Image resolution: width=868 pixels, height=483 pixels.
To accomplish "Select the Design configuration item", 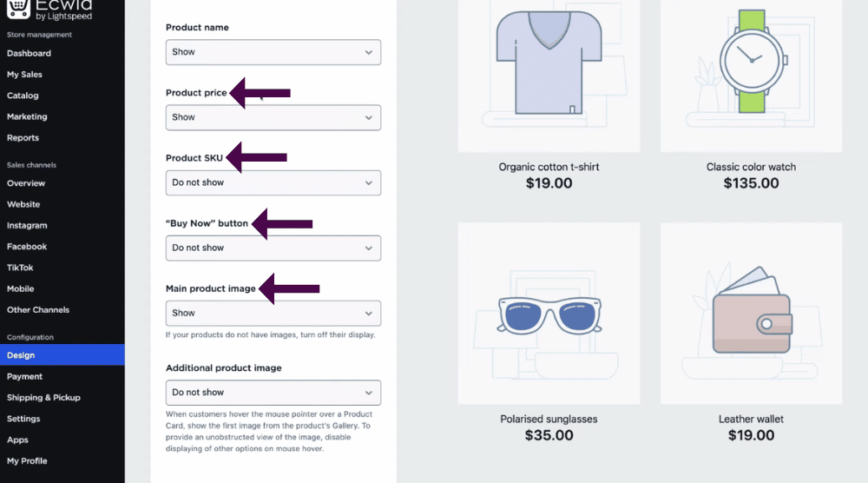I will click(62, 355).
